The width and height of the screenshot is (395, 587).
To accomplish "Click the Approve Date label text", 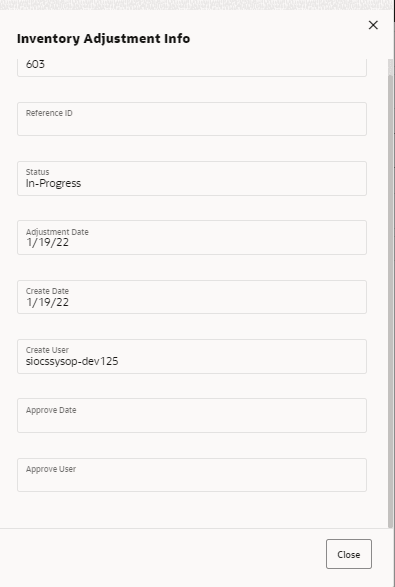I will pyautogui.click(x=51, y=410).
